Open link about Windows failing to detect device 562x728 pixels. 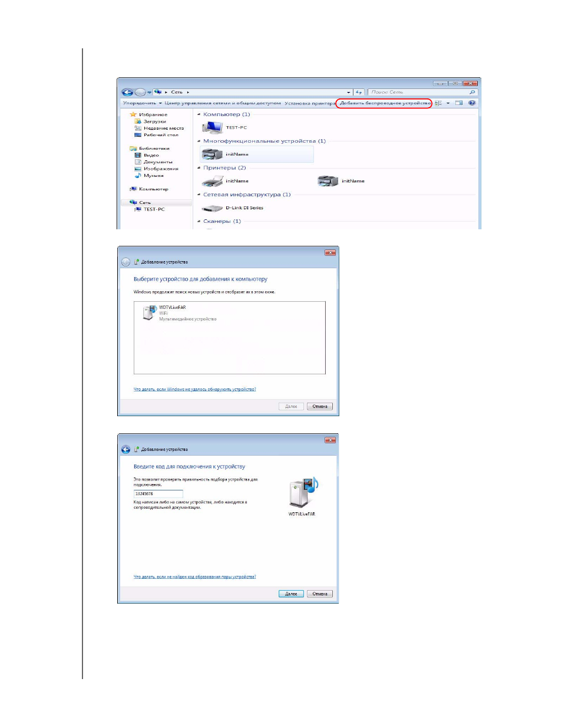(x=194, y=390)
